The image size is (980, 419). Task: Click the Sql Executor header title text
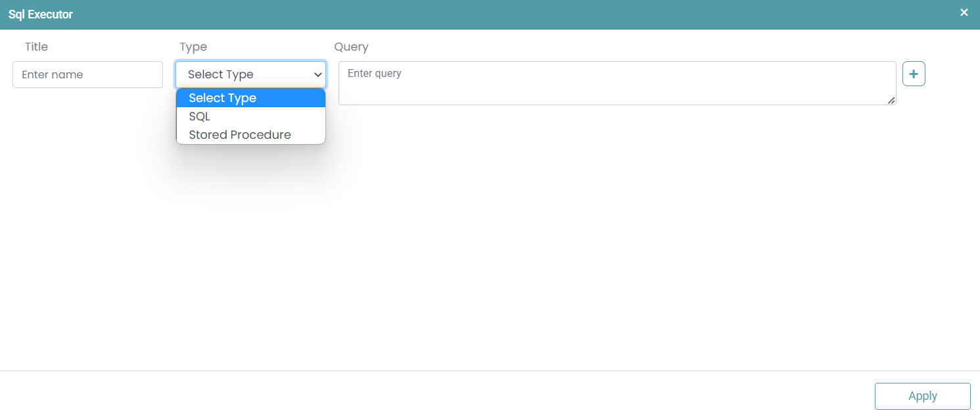point(41,14)
